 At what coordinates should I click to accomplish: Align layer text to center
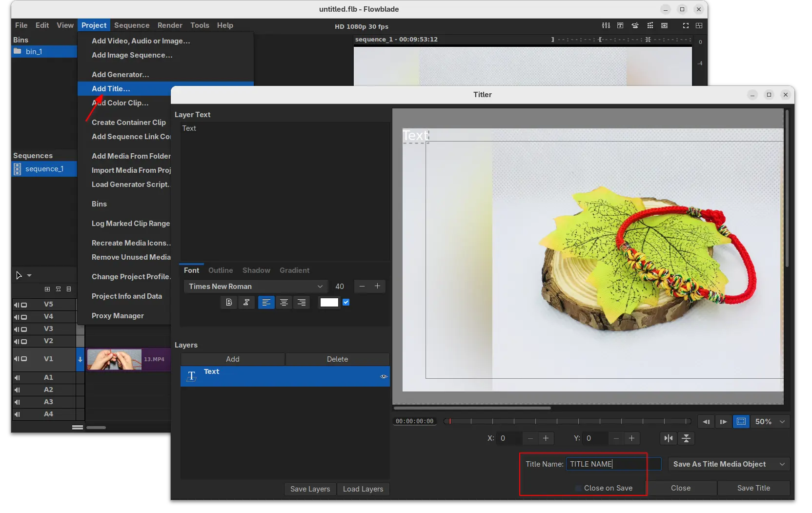tap(284, 303)
